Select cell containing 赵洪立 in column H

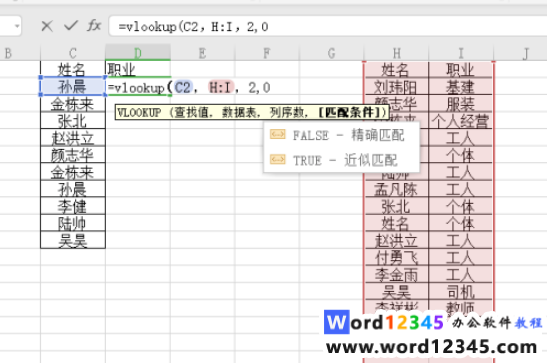coord(396,240)
